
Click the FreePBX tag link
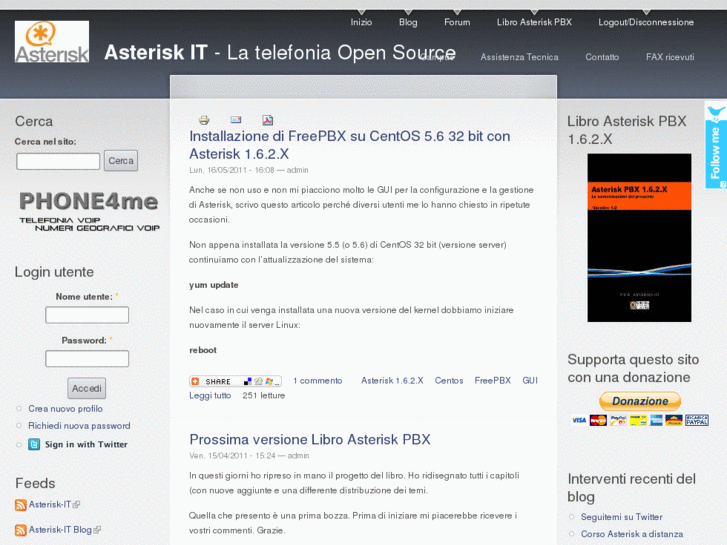pos(492,381)
